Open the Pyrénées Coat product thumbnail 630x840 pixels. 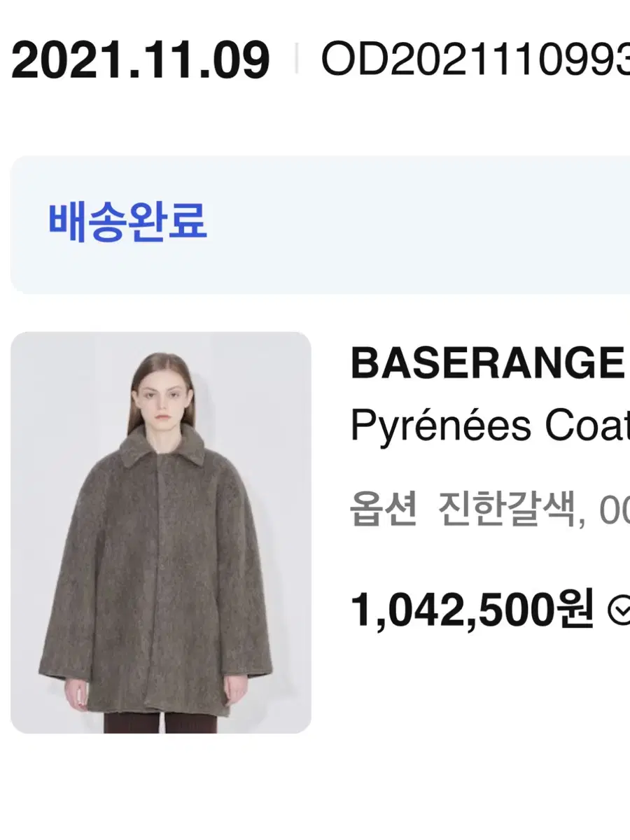[160, 533]
